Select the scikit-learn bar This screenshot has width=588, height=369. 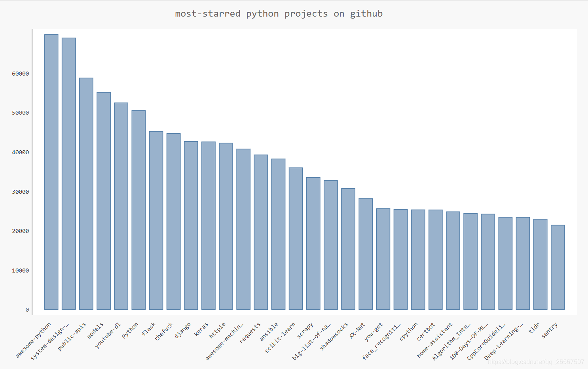(296, 238)
